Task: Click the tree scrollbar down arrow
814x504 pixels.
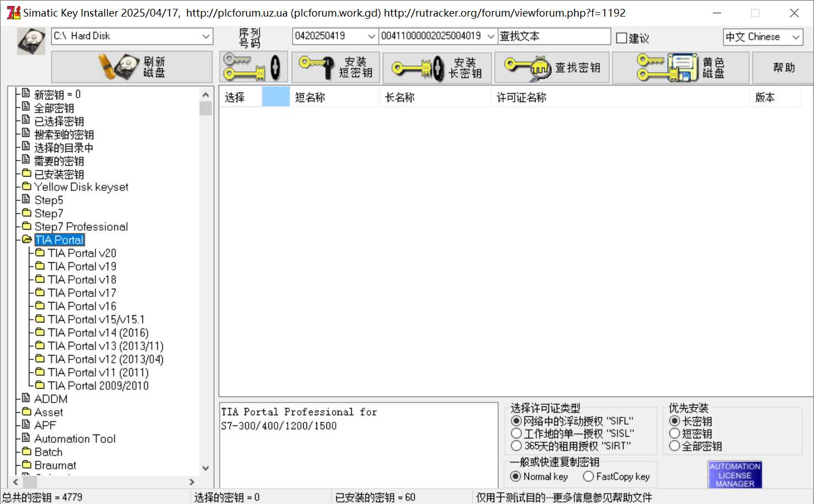Action: tap(205, 468)
